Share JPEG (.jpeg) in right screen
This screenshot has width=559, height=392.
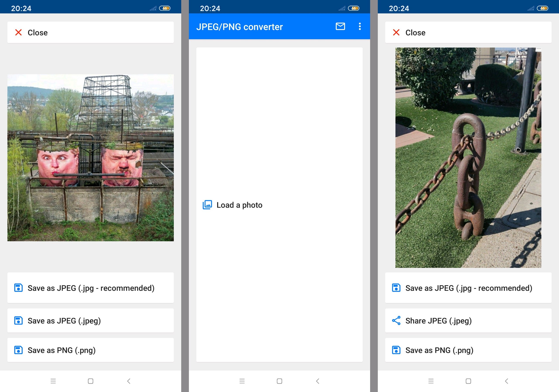tap(468, 320)
